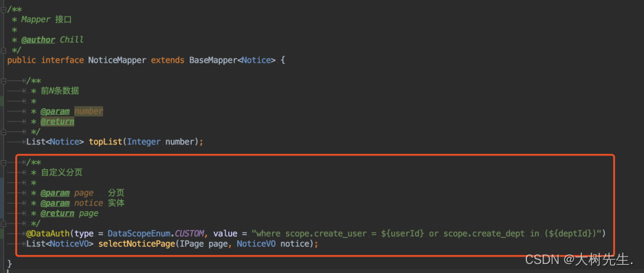
Task: Click 'notice' in the '@param notice 实体' line
Action: [89, 203]
